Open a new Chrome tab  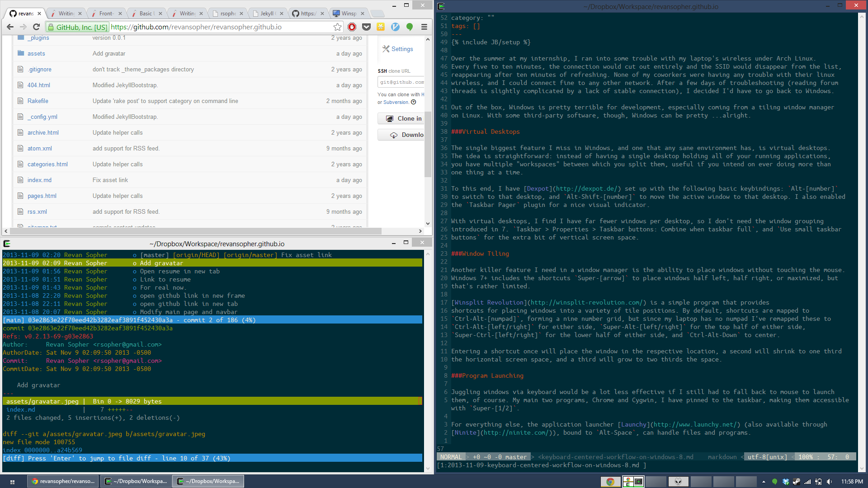point(377,14)
